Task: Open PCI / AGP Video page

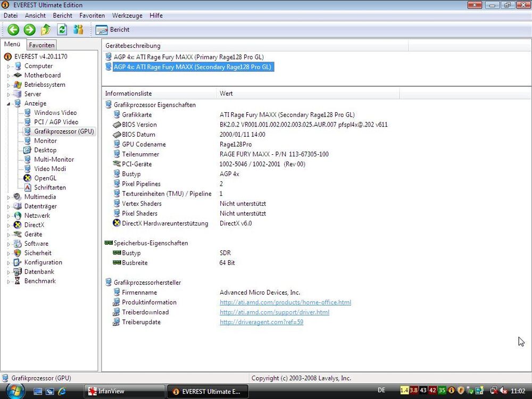Action: [x=56, y=122]
